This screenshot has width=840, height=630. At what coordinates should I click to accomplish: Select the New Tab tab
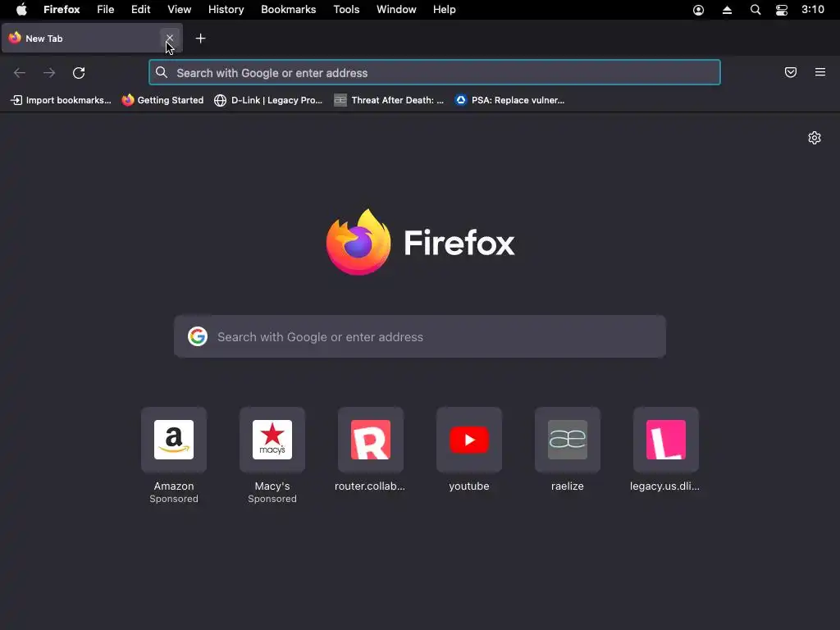(92, 38)
